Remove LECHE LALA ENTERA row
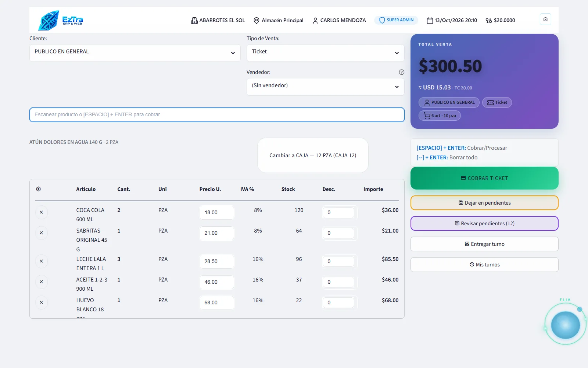 (42, 261)
